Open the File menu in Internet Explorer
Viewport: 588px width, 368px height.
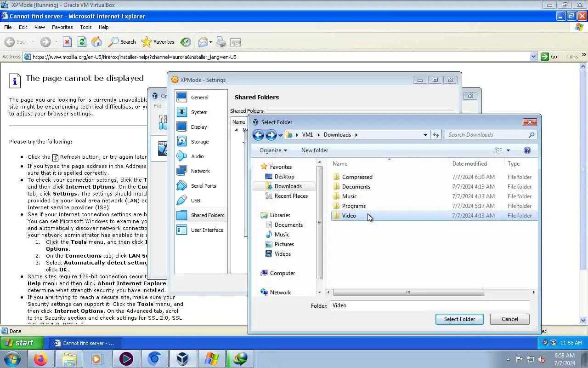[x=8, y=27]
